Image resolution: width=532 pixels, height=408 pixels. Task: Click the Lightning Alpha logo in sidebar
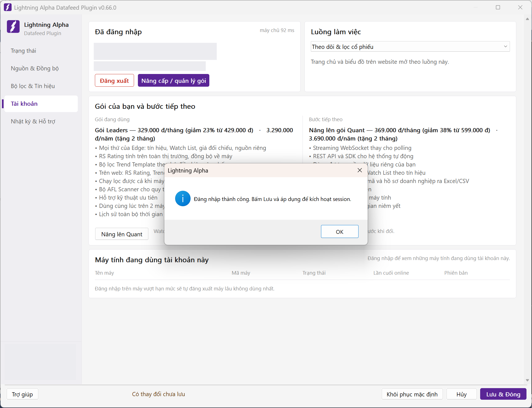pyautogui.click(x=13, y=27)
